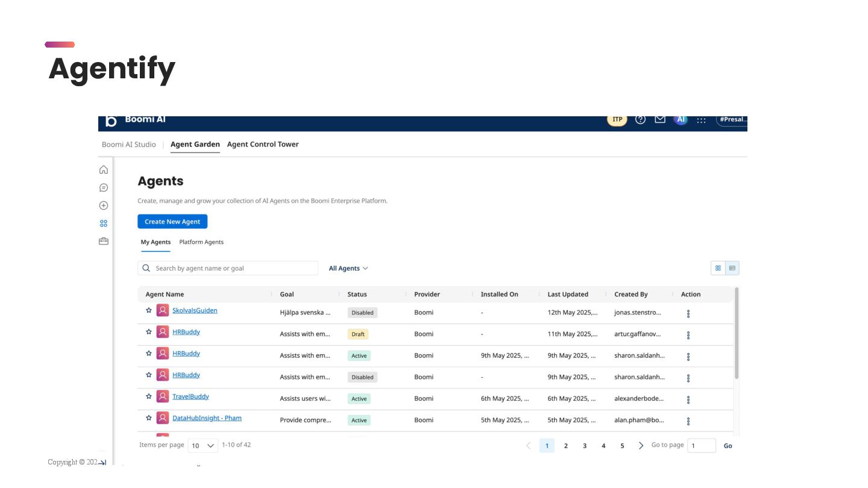Open action menu for SkolvalsGuiden row
This screenshot has height=488, width=868.
[x=688, y=314]
